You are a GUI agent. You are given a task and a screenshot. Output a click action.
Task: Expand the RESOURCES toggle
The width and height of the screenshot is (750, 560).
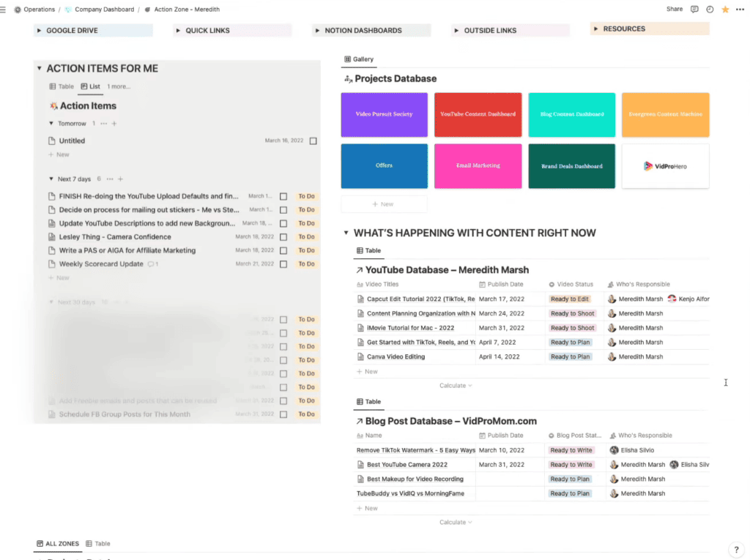point(595,29)
